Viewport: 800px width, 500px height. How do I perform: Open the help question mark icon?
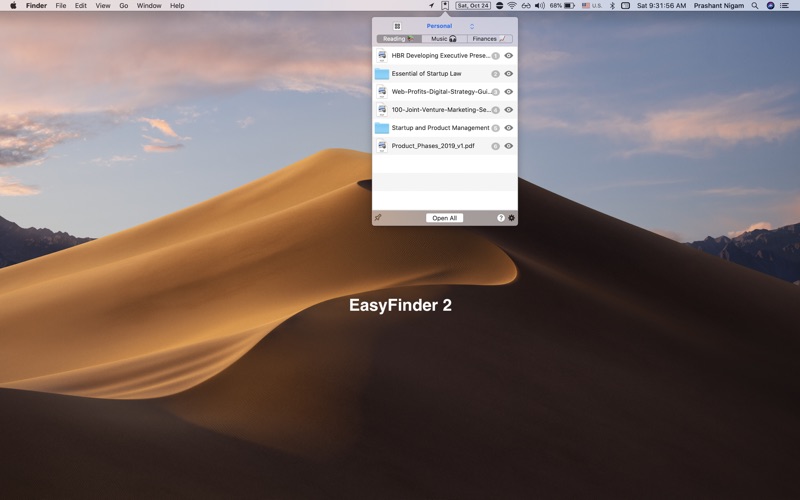[501, 218]
